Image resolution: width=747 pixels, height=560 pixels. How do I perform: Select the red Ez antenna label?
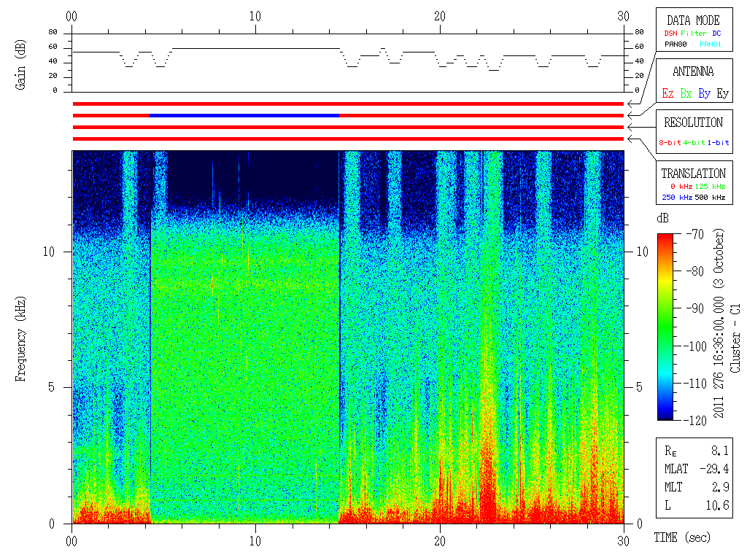tap(667, 93)
